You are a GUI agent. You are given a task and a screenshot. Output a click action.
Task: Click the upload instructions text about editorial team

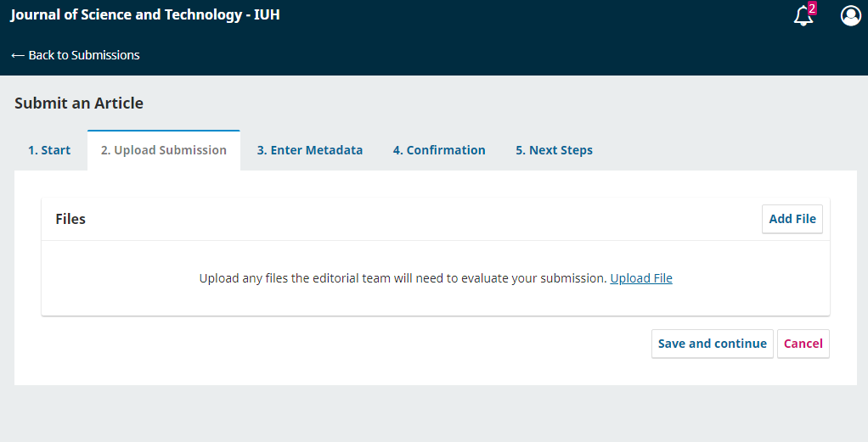click(403, 278)
